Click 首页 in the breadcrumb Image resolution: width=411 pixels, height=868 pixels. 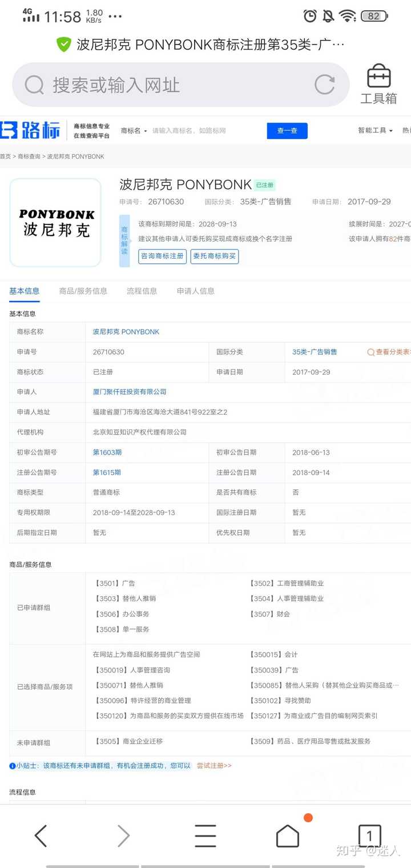[5, 156]
